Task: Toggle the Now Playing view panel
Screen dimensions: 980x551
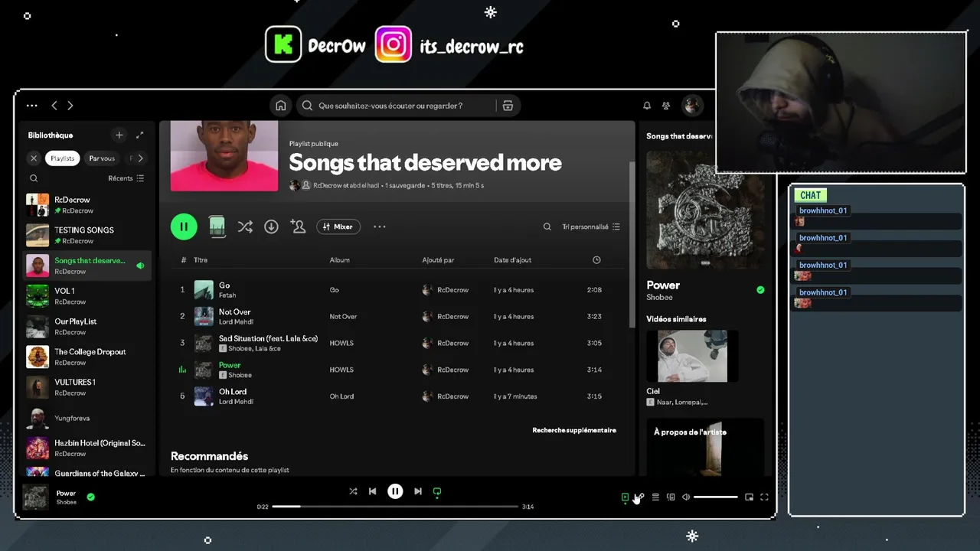Action: 625,497
